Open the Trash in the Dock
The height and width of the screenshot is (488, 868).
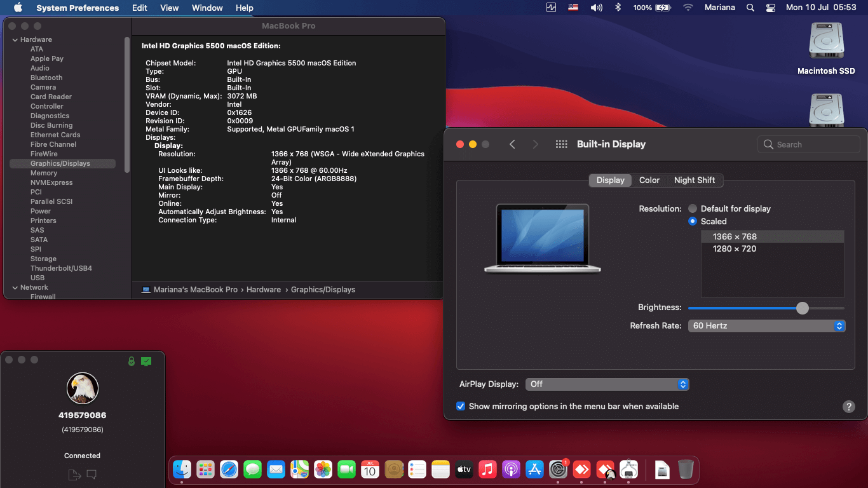point(686,470)
